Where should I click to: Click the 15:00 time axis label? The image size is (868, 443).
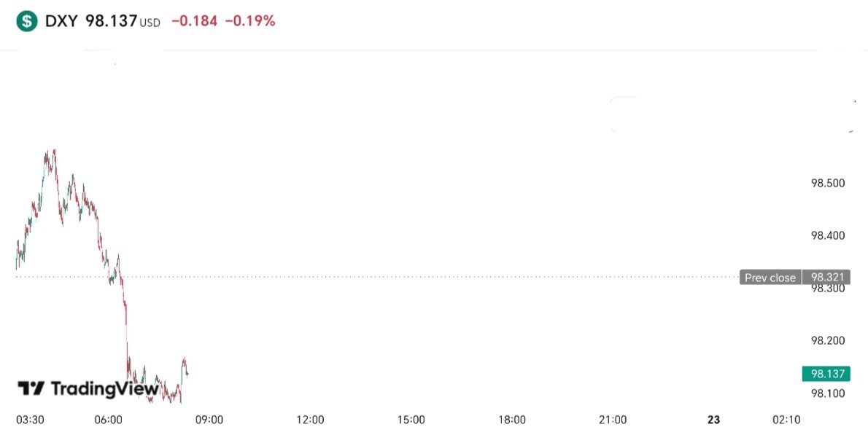(x=411, y=420)
